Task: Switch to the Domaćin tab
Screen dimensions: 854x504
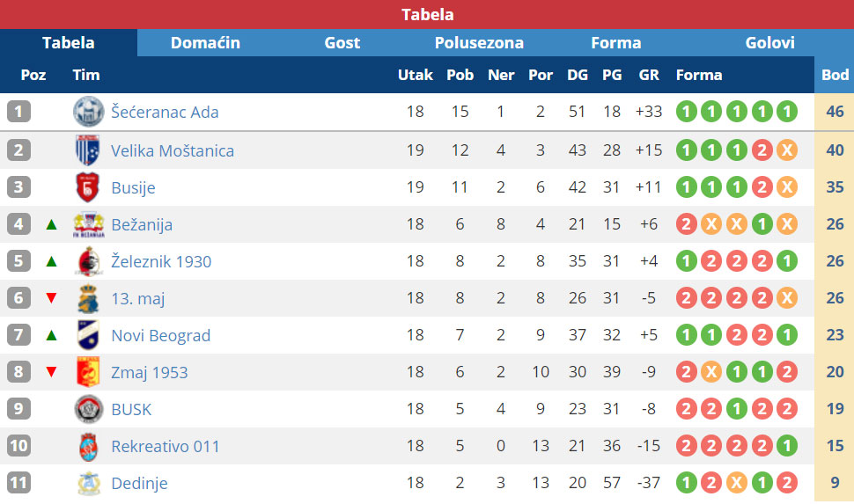Action: tap(205, 42)
